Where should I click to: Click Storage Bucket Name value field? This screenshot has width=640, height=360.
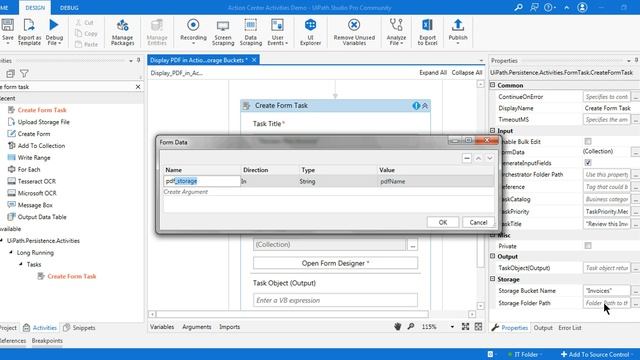click(x=606, y=291)
